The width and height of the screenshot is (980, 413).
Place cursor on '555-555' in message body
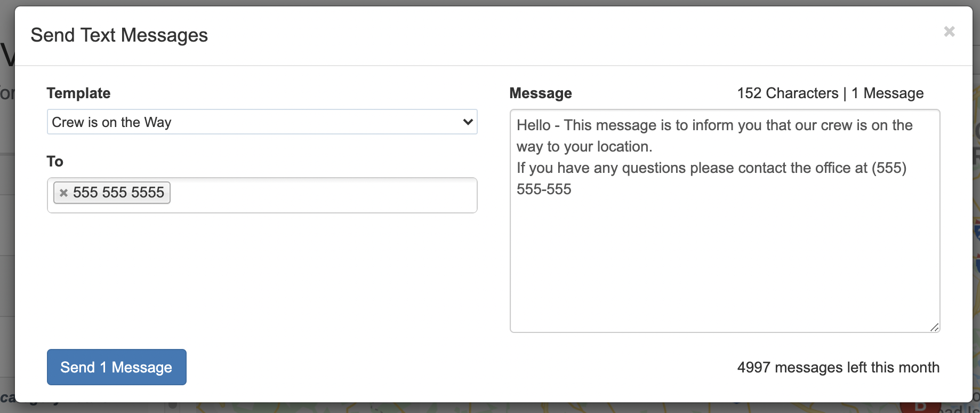click(544, 189)
